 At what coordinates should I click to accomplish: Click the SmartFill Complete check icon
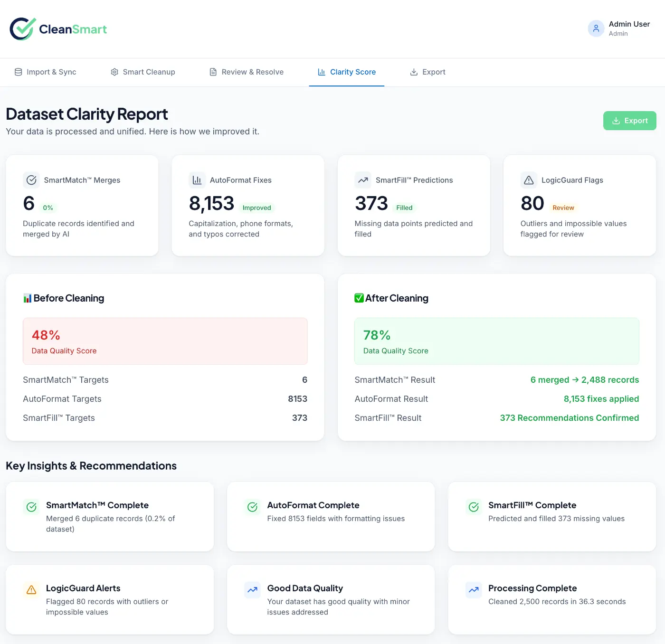(x=474, y=507)
